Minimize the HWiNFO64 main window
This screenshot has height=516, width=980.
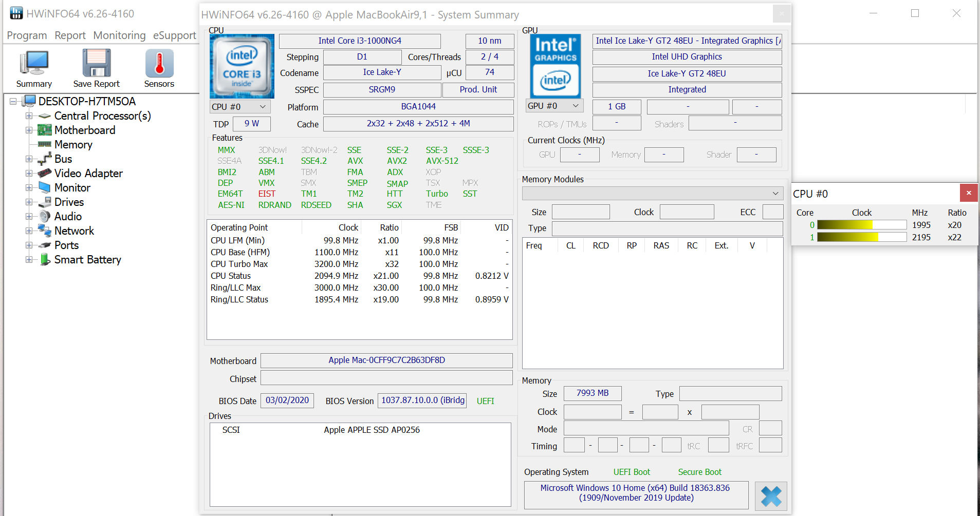click(873, 13)
